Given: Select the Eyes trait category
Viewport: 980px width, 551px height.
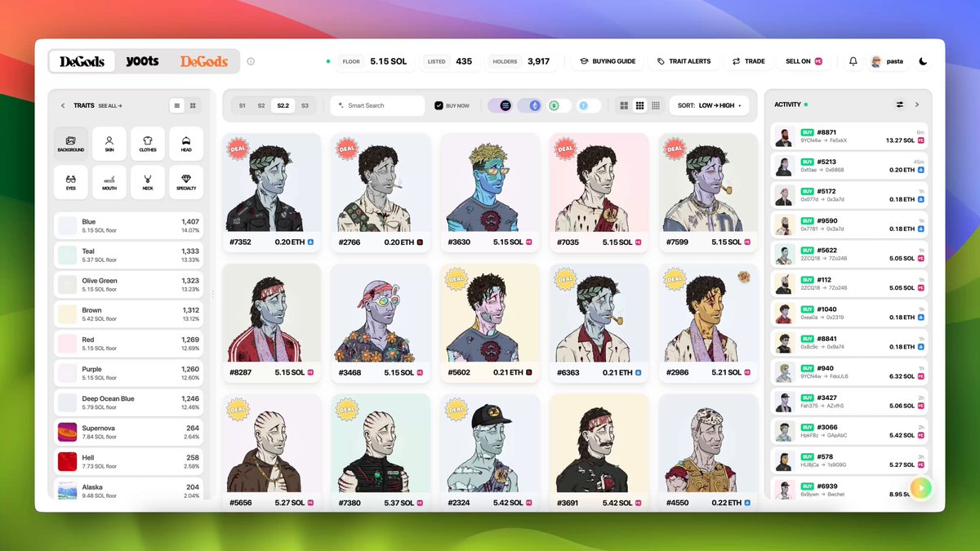Looking at the screenshot, I should click(71, 182).
